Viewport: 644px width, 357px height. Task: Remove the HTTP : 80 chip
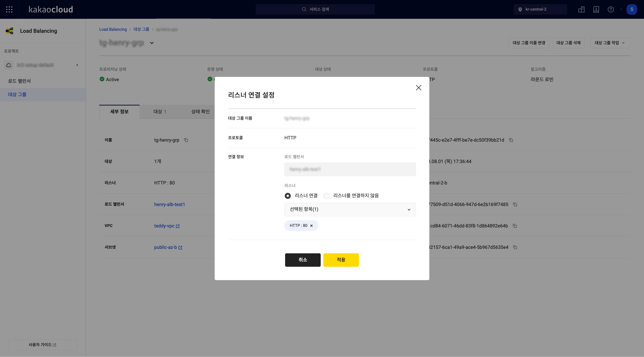point(311,226)
